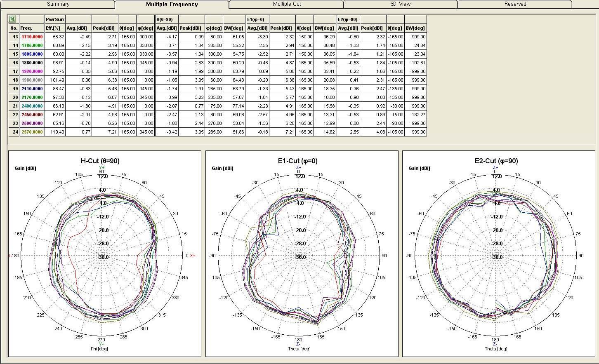Click the E1(φ=0) group header
This screenshot has width=599, height=364.
pos(257,19)
